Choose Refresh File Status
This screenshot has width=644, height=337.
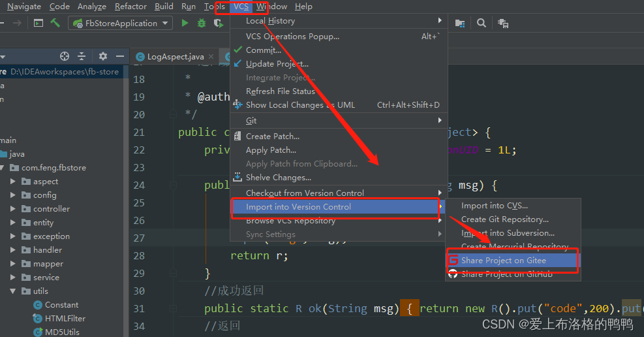coord(339,91)
